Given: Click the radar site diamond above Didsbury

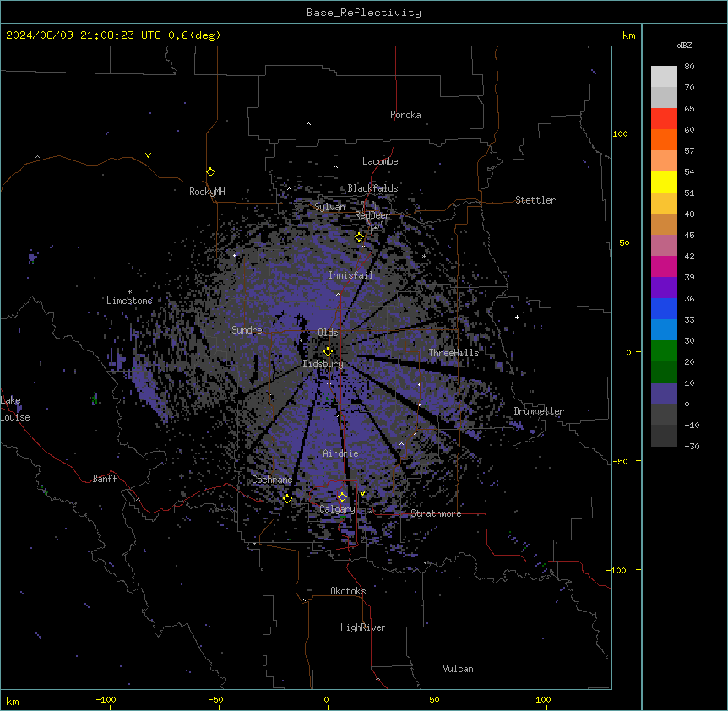Looking at the screenshot, I should (x=328, y=351).
